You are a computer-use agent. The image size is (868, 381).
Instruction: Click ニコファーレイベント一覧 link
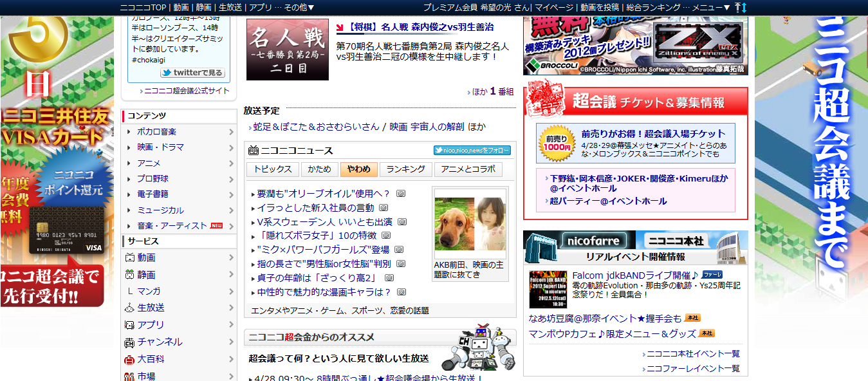[693, 369]
